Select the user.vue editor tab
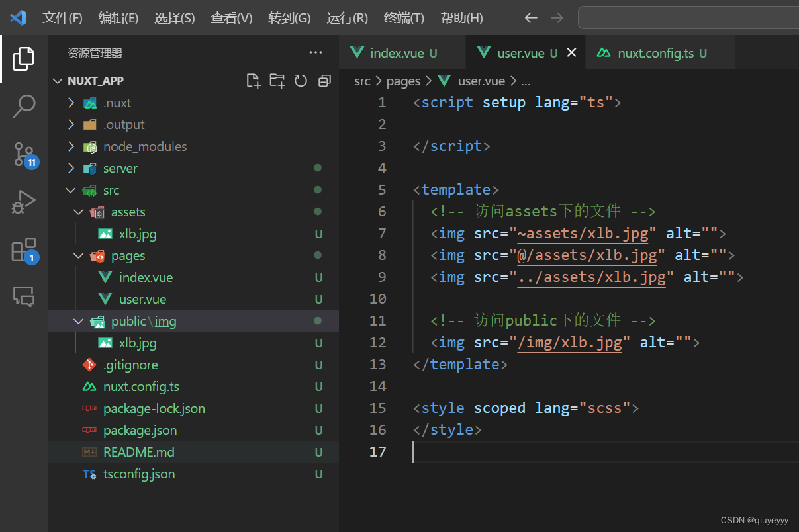This screenshot has height=532, width=799. click(526, 53)
